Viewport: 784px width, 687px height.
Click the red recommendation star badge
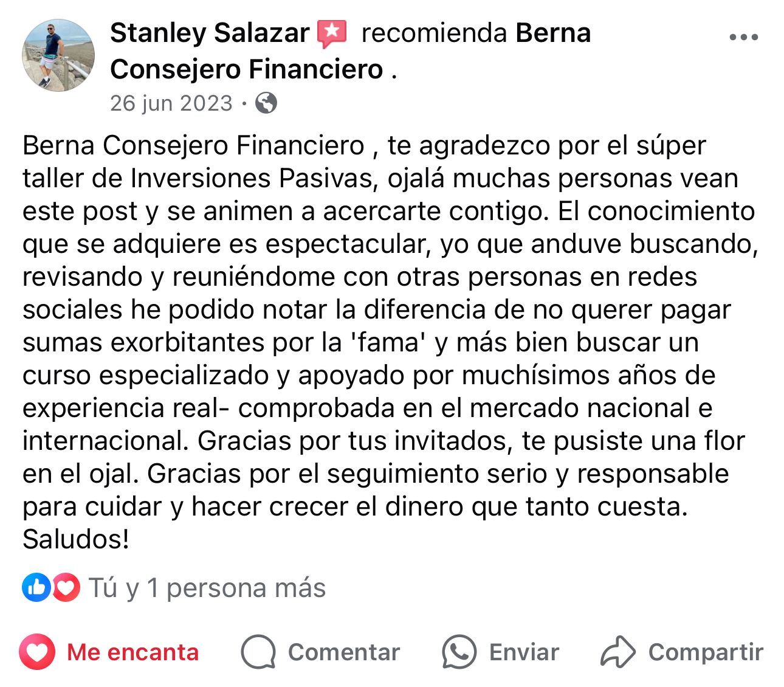point(332,34)
